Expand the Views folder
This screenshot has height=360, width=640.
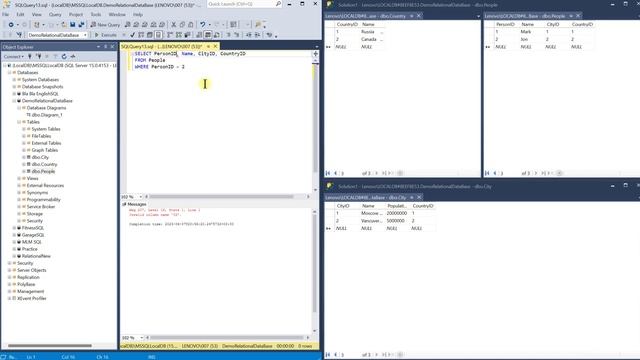click(x=19, y=178)
